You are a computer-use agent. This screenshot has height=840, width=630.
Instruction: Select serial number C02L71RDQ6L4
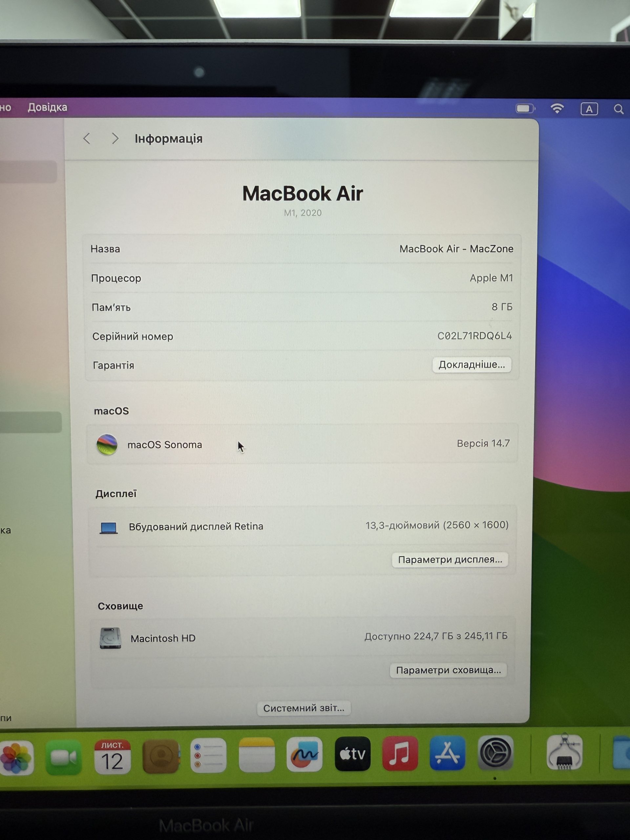474,336
